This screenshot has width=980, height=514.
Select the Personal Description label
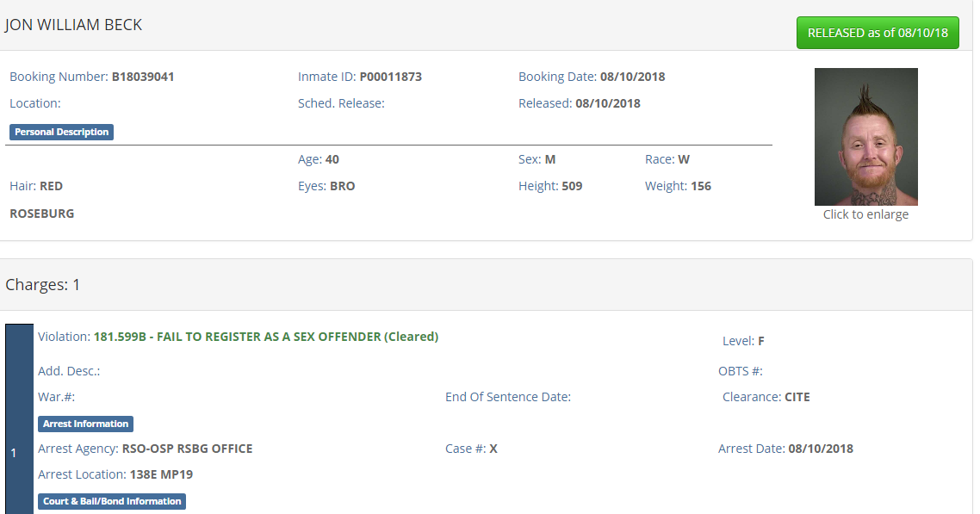click(61, 132)
